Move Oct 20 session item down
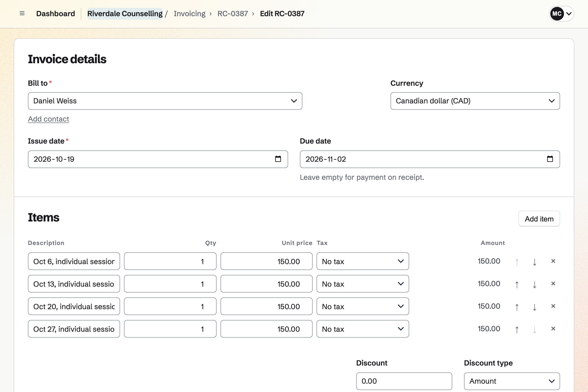Viewport: 588px width, 392px height. 535,307
